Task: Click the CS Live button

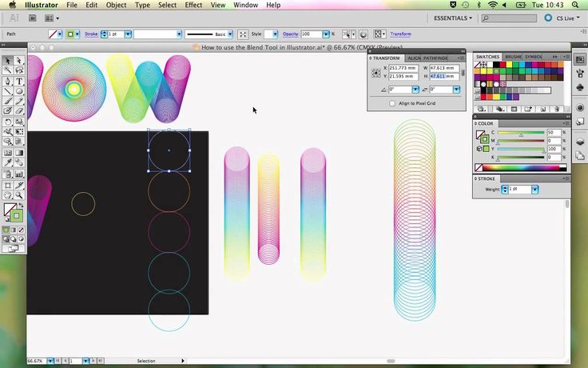Action: (565, 18)
